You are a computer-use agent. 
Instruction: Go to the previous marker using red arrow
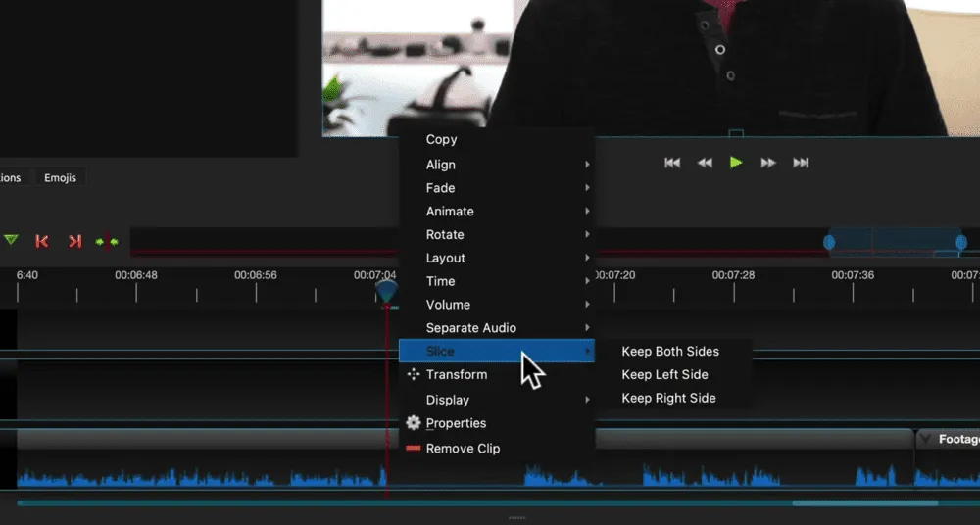42,241
